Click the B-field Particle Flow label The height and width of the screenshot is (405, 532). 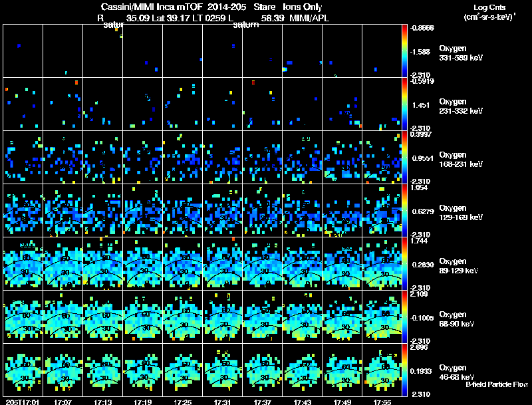[496, 384]
